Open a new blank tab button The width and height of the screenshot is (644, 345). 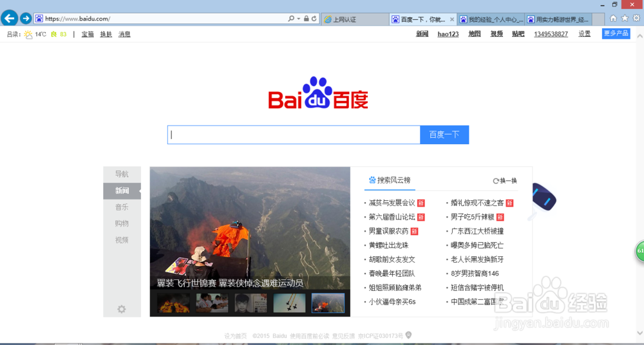pyautogui.click(x=598, y=19)
